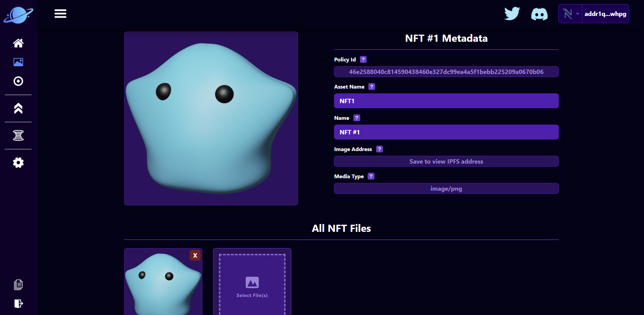Open the image gallery sidebar icon
Screen dimensions: 644x315
coord(18,62)
